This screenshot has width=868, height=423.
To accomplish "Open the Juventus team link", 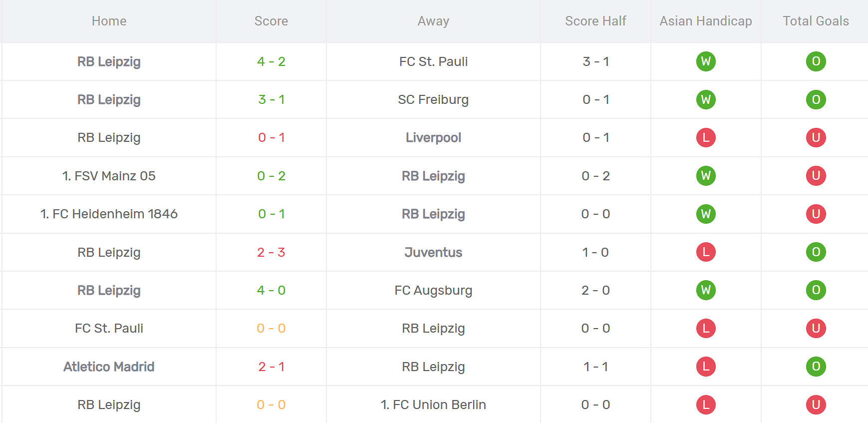I will tap(433, 252).
